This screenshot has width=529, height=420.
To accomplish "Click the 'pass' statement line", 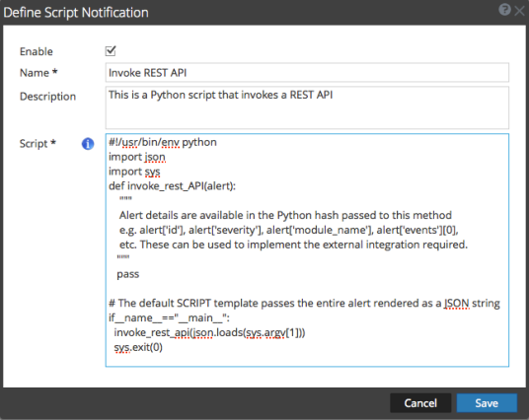I will [128, 274].
